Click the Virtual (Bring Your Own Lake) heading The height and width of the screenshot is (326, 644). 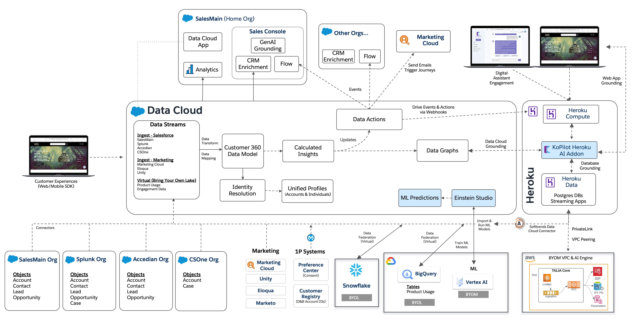167,180
